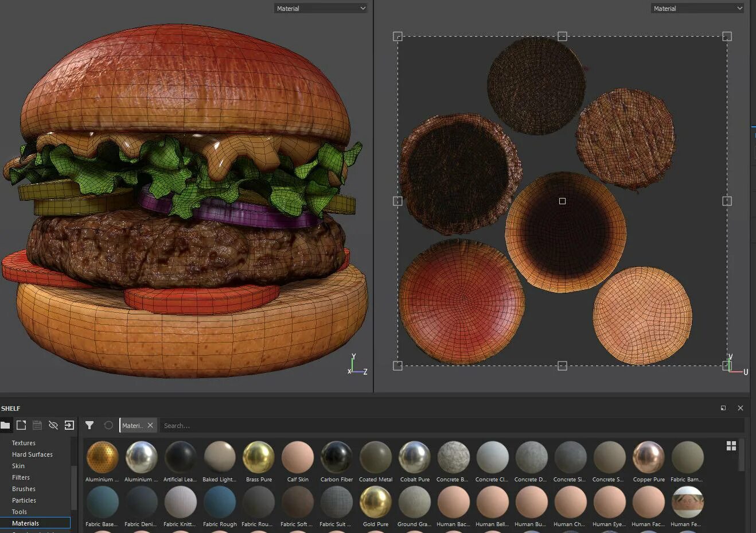Click the XYZ axis gizmo in 3D viewport
Viewport: 756px width, 533px height.
pos(357,365)
